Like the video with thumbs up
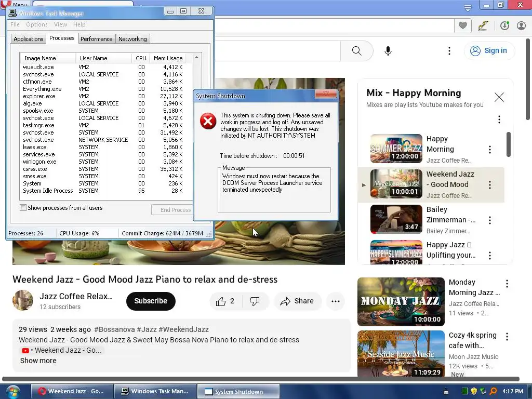532x399 pixels. click(x=226, y=301)
